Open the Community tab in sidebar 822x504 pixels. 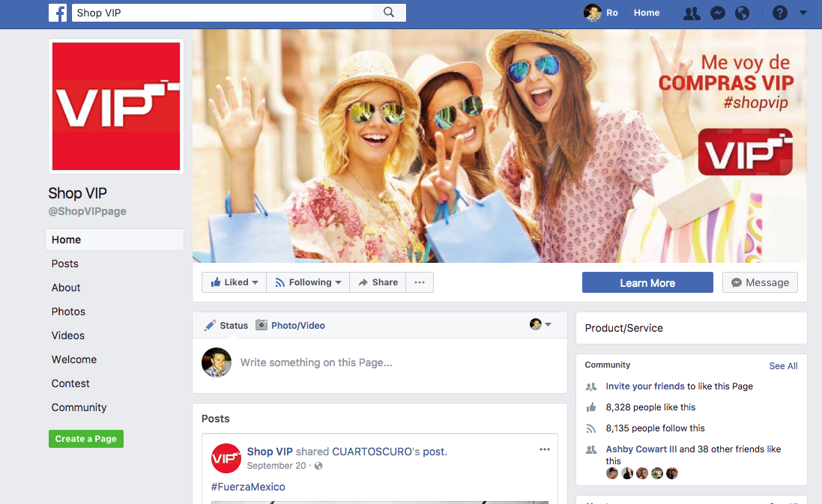[x=79, y=407]
